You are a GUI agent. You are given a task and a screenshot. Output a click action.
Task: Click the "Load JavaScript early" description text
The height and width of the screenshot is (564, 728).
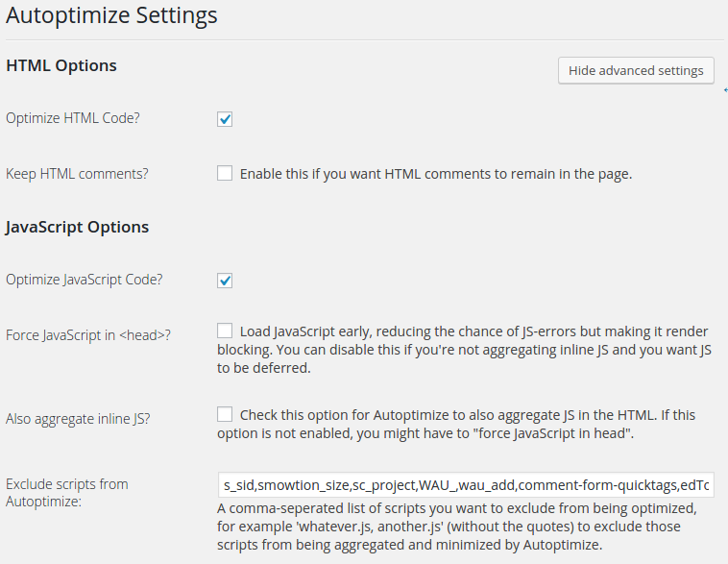(x=464, y=350)
